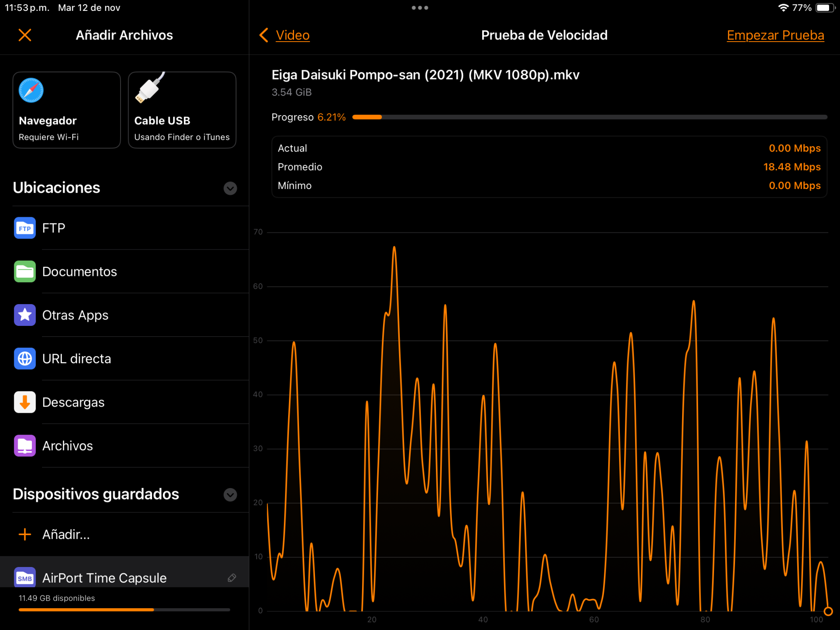This screenshot has height=630, width=840.
Task: Open the Documentos folder icon
Action: tap(25, 272)
